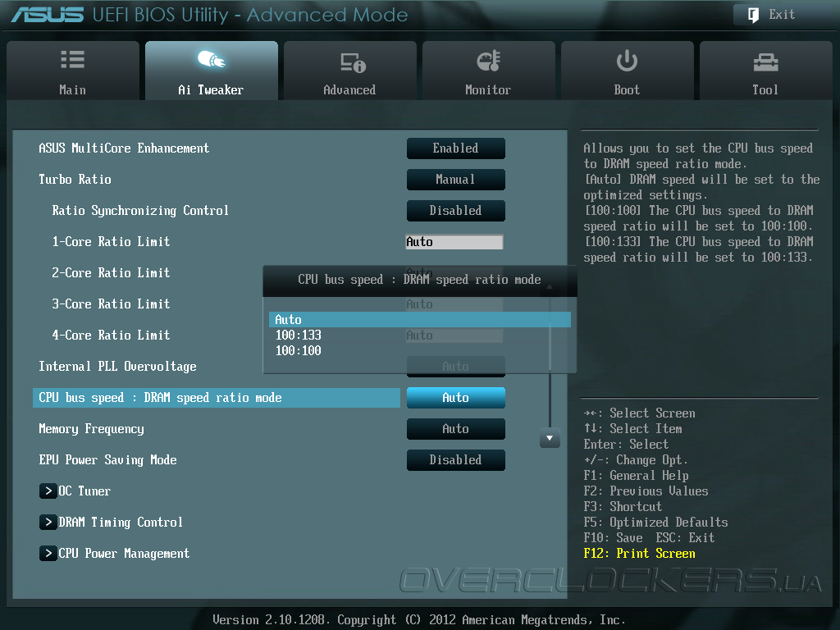
Task: Select the 4-Core Ratio Limit label
Action: coord(111,335)
